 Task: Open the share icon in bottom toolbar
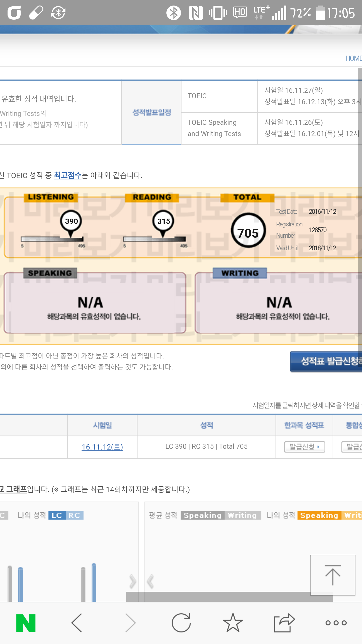point(284,623)
